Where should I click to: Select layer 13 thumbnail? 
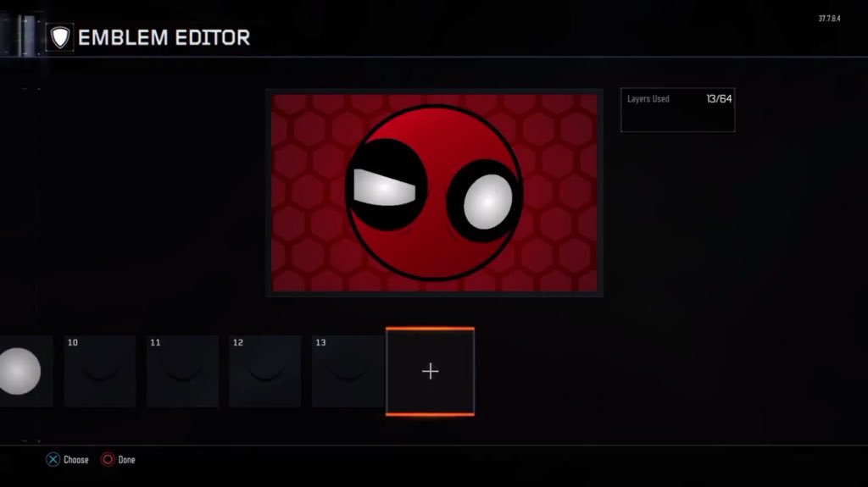tap(348, 371)
